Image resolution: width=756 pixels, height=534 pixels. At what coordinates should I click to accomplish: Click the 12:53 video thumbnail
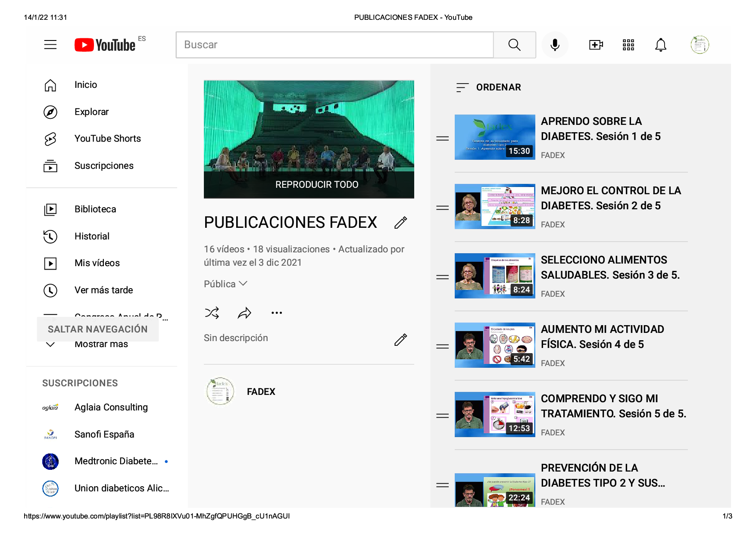tap(495, 415)
